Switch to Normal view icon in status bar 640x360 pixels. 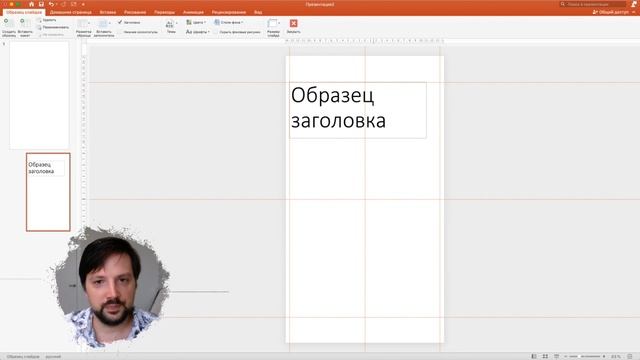pos(534,356)
